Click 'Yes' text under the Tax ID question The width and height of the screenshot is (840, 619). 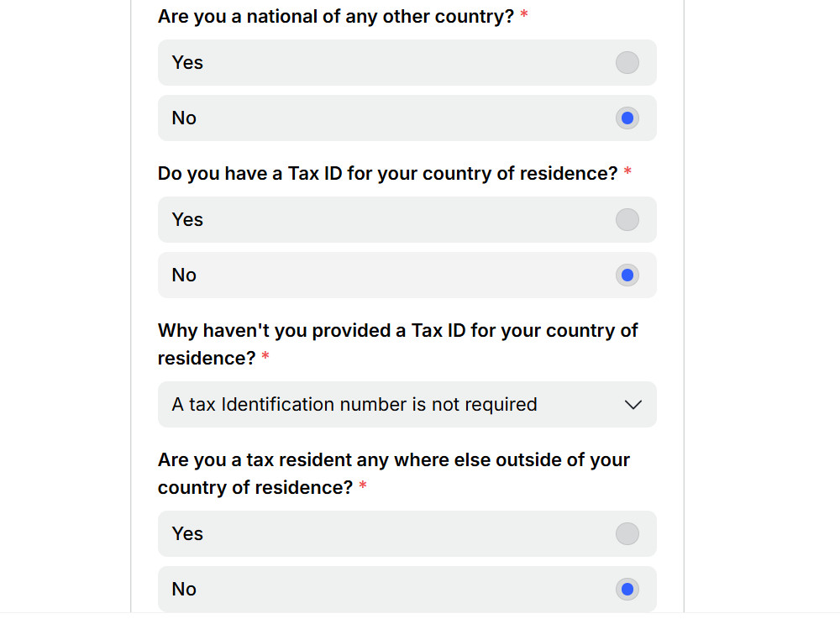coord(187,220)
